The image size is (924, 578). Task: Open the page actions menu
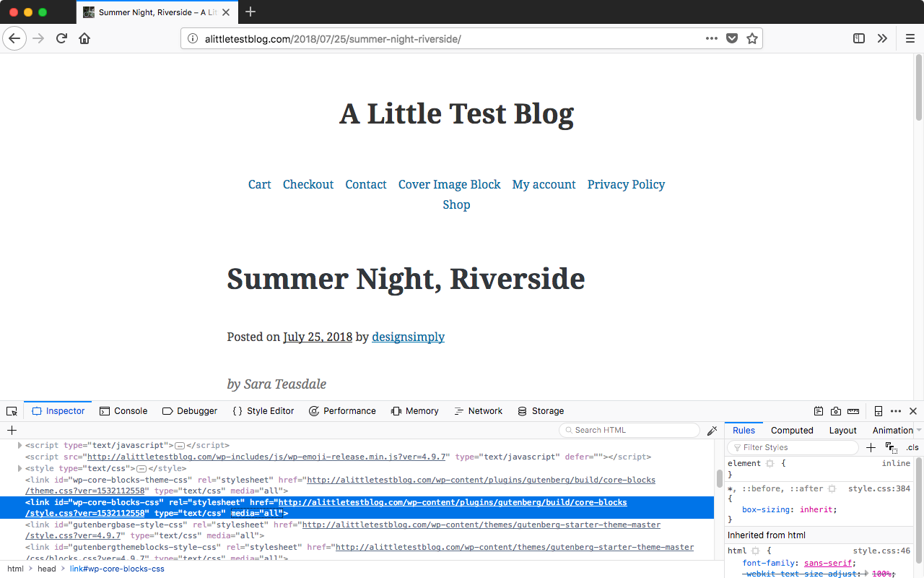712,38
